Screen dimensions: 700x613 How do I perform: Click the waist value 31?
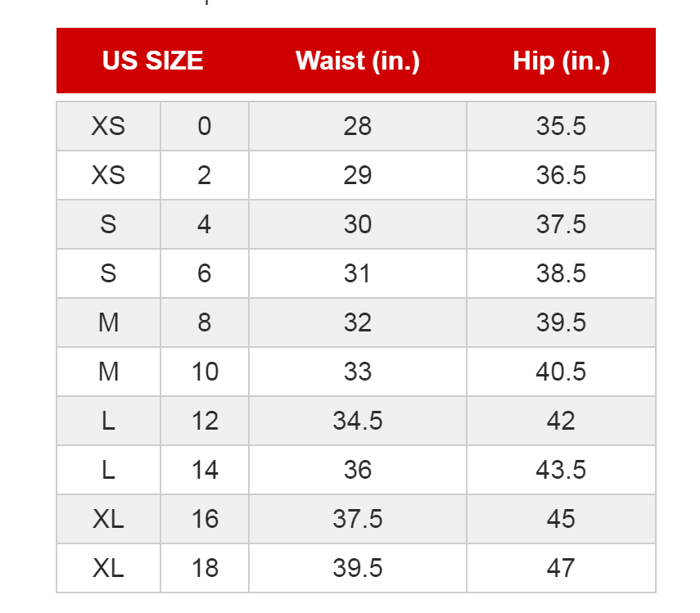358,273
